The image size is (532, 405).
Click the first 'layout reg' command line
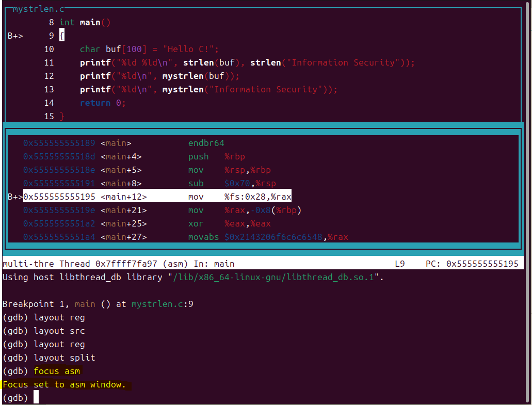pos(43,318)
